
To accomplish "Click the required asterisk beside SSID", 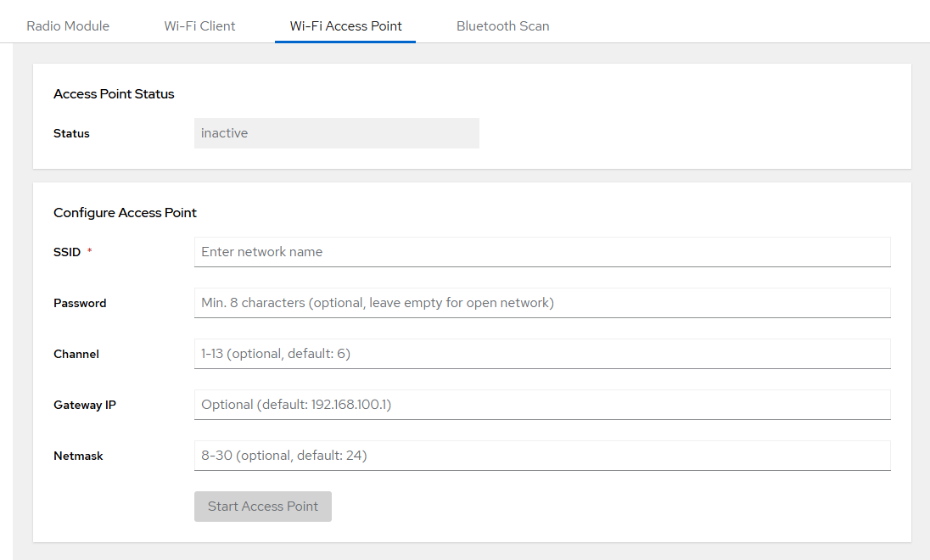I will click(x=89, y=251).
